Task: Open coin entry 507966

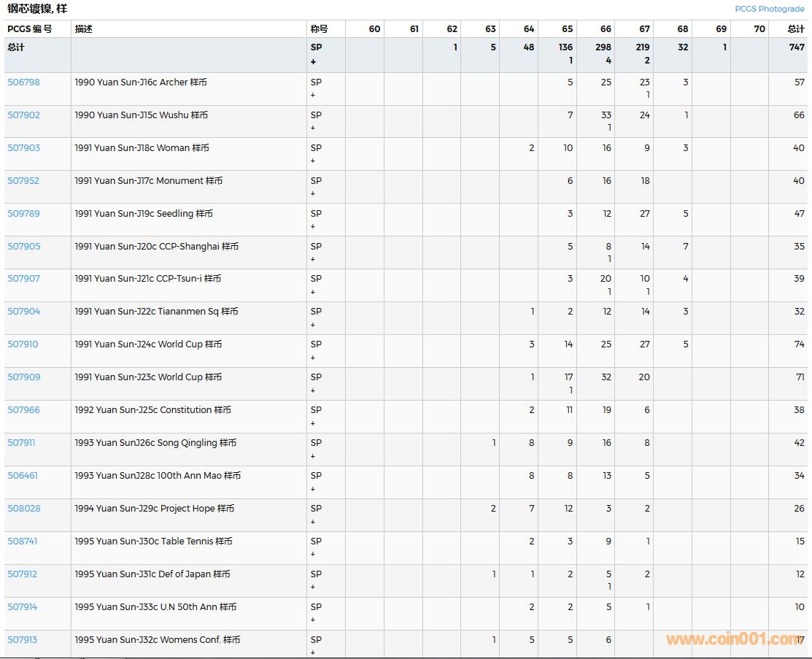Action: 24,410
